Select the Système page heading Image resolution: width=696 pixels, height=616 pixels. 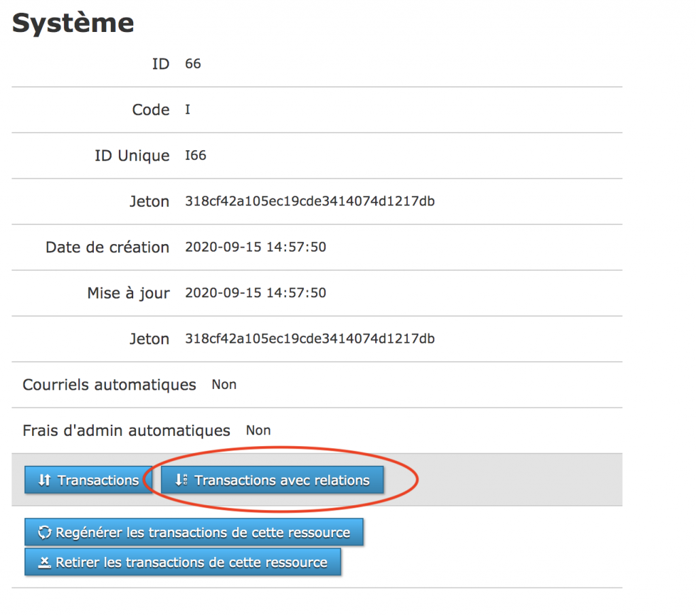73,23
